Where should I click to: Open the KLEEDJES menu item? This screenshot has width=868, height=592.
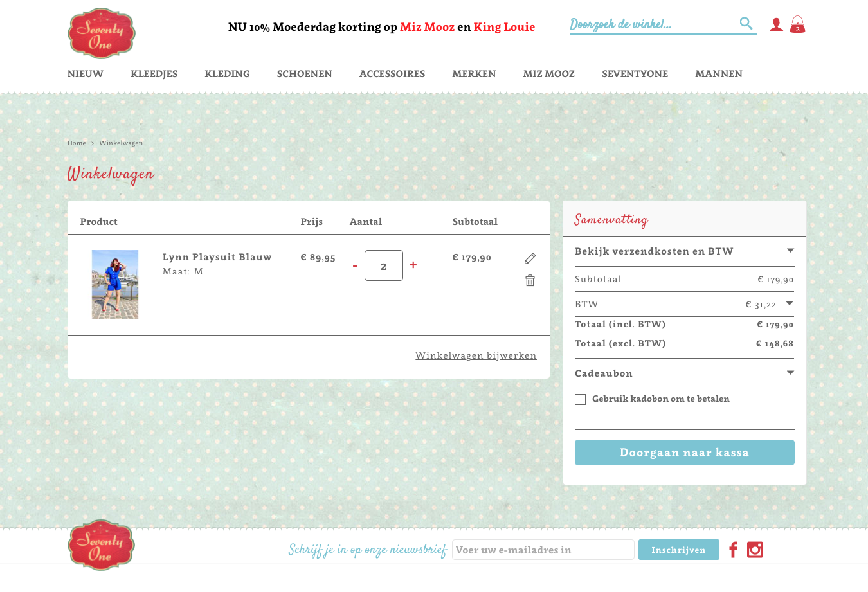154,74
